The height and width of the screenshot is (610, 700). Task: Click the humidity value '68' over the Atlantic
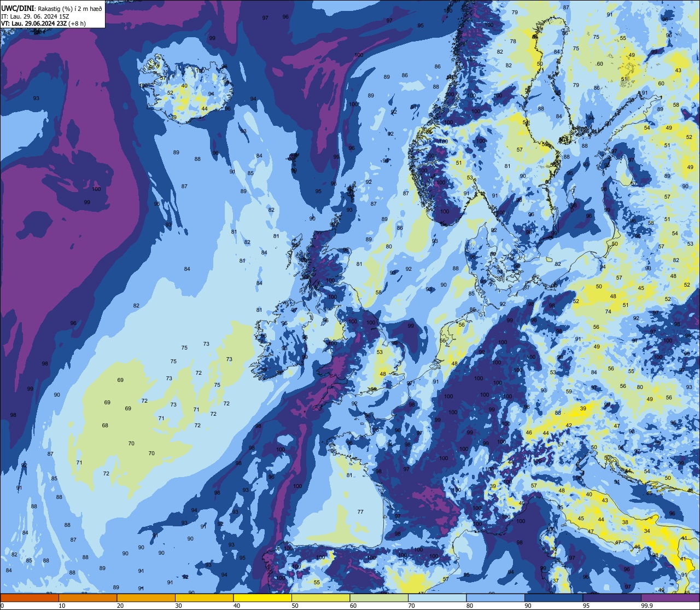(105, 425)
